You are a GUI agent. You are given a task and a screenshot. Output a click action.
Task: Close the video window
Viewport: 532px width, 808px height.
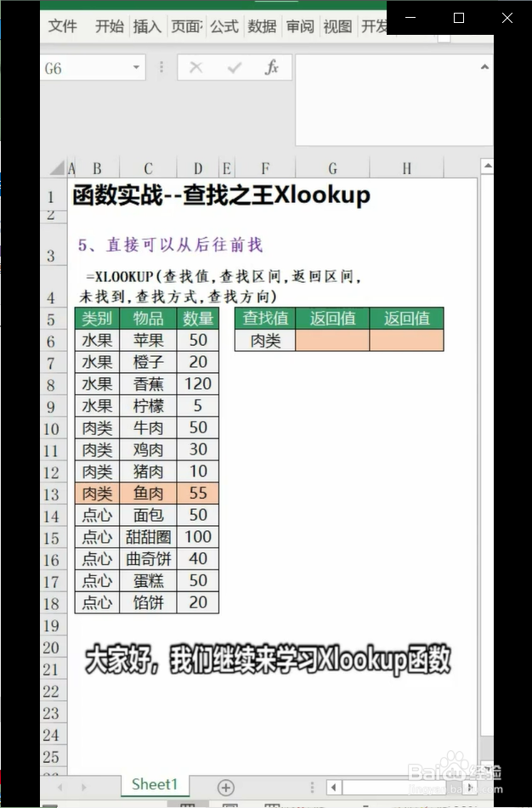click(x=507, y=18)
